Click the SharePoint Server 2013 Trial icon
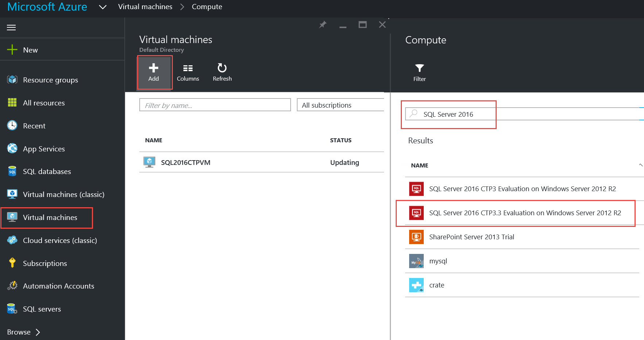The image size is (644, 340). [416, 237]
